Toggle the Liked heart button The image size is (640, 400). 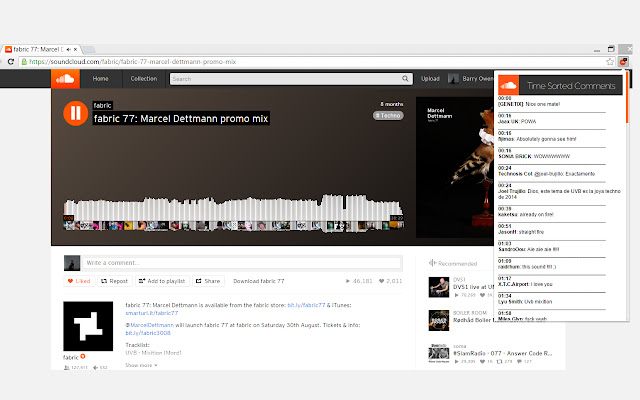(x=79, y=281)
